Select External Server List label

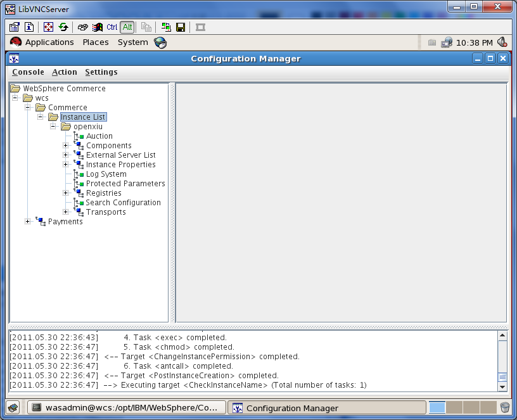[120, 155]
